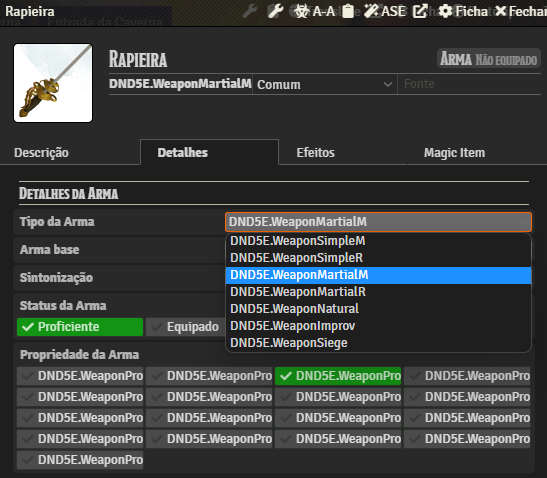
Task: Select DND5E.WeaponNatural option
Action: (379, 309)
